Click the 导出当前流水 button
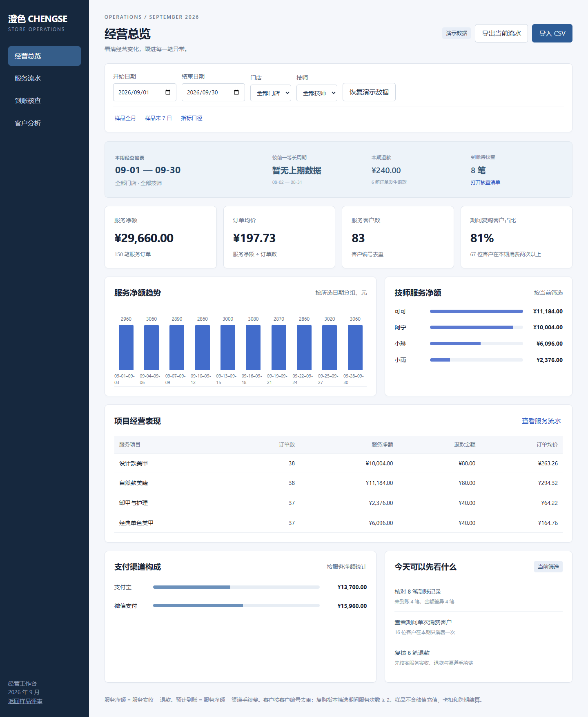Screen dimensions: 588x717 coord(501,33)
